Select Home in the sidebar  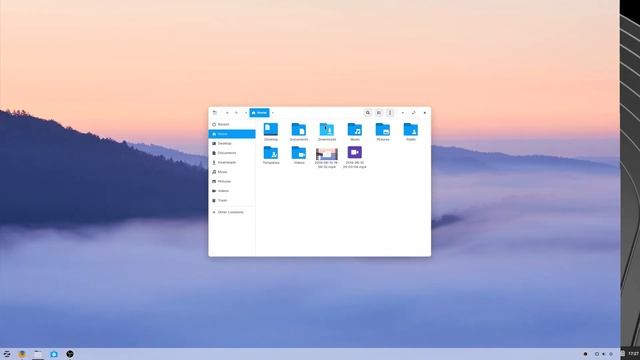pos(232,134)
